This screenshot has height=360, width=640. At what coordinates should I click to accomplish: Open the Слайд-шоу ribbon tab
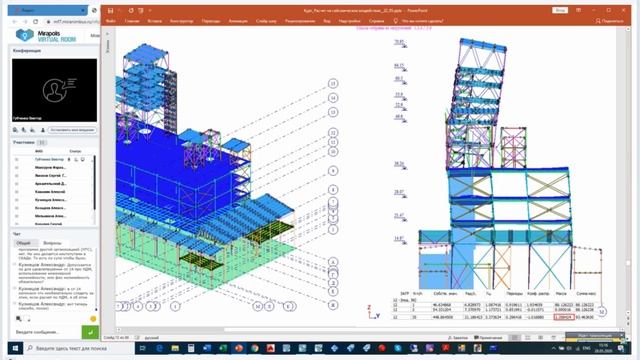click(266, 21)
